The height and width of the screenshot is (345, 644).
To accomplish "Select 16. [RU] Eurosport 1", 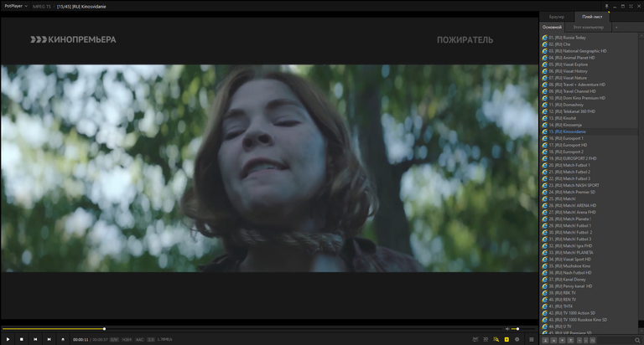I will click(589, 138).
